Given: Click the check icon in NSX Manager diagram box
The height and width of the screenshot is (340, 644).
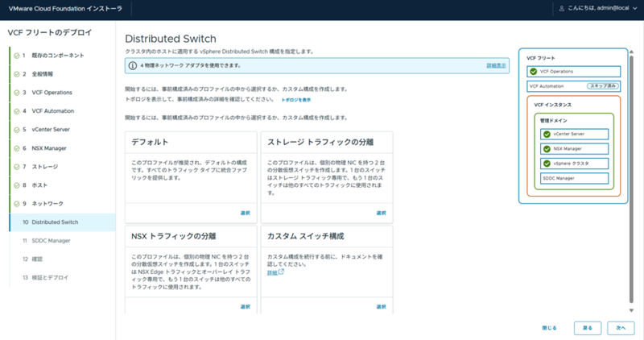Looking at the screenshot, I should (x=547, y=149).
